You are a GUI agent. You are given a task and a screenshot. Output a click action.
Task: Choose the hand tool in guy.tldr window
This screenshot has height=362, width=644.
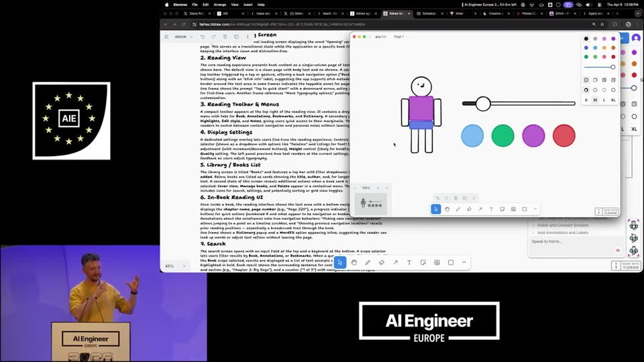447,209
